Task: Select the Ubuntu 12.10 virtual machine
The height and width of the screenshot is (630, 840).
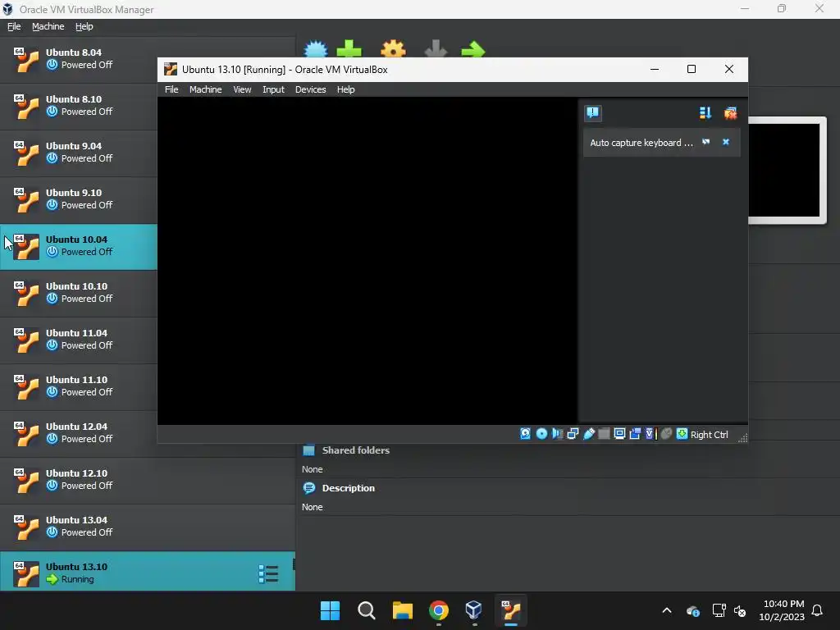Action: click(148, 480)
